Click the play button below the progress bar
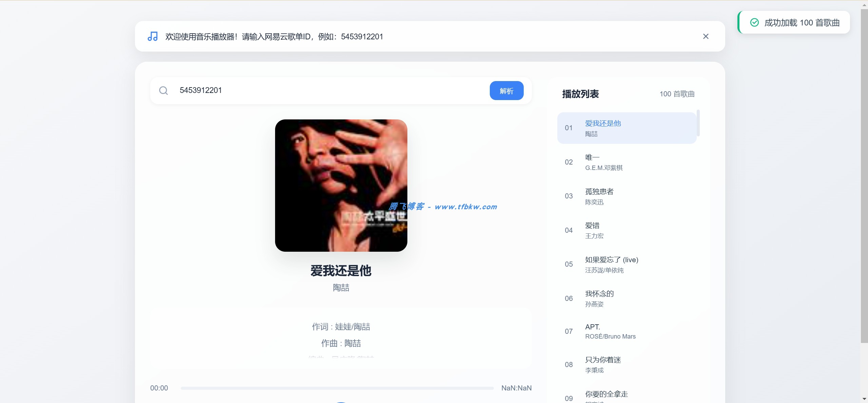 click(x=341, y=401)
